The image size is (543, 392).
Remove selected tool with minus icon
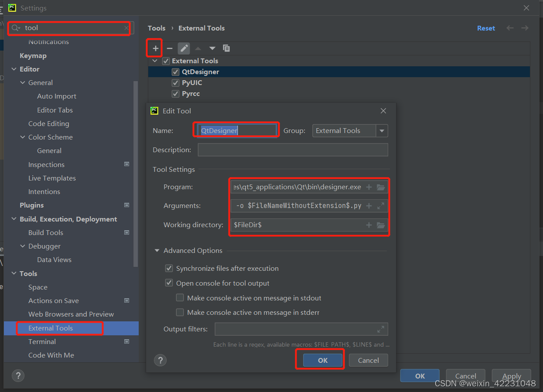pos(170,48)
